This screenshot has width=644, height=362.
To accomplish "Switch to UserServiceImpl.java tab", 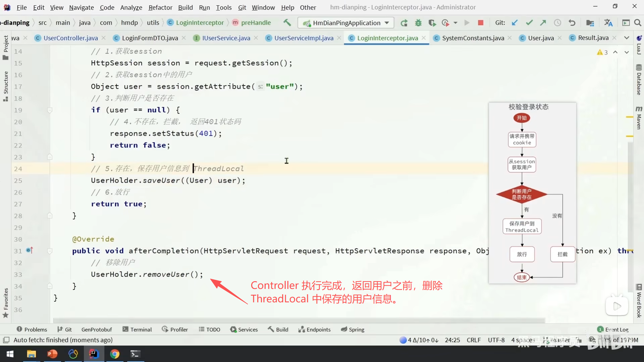I will (x=304, y=38).
